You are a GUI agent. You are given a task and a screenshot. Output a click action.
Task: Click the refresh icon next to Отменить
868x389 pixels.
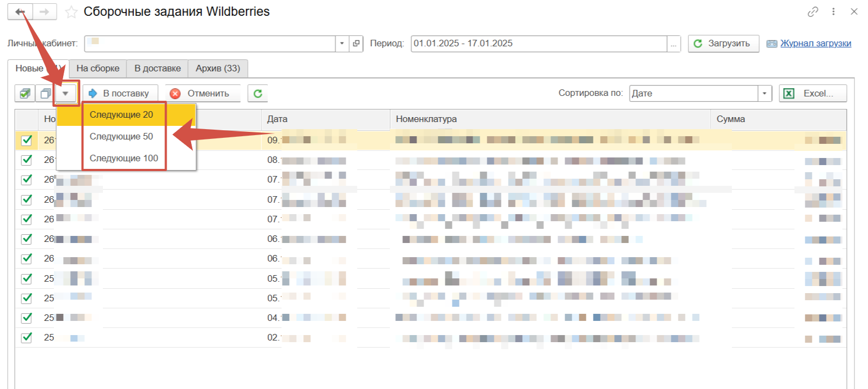click(258, 94)
